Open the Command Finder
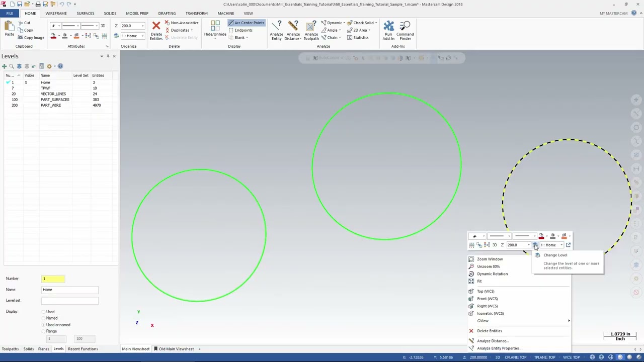Screen dimensions: 644x362 pos(405,30)
